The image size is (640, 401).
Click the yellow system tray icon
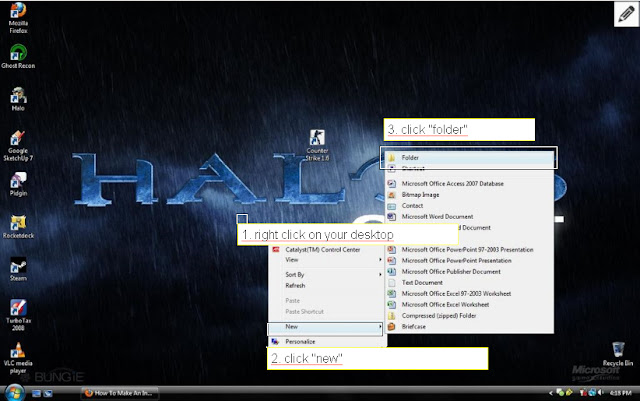pos(569,392)
